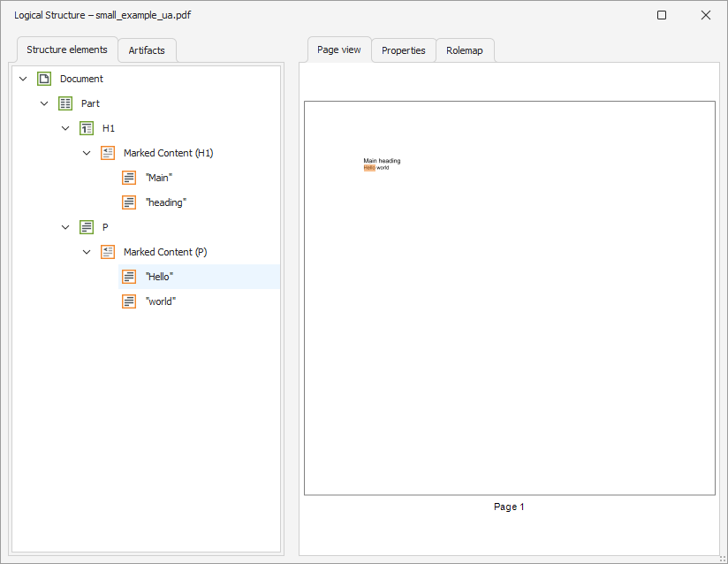Collapse the Part node chevron
Image resolution: width=728 pixels, height=564 pixels.
click(44, 103)
